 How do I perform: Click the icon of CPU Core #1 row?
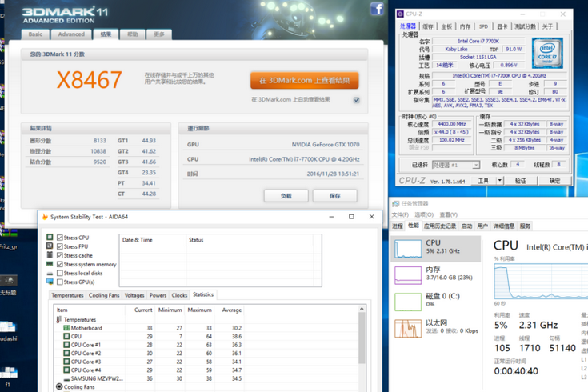(66, 345)
